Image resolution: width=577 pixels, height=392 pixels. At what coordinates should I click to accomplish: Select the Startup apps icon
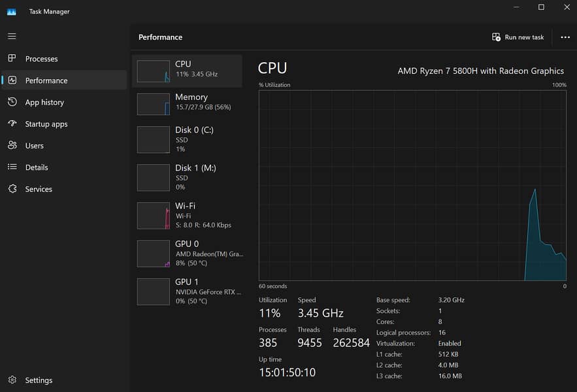[x=12, y=123]
